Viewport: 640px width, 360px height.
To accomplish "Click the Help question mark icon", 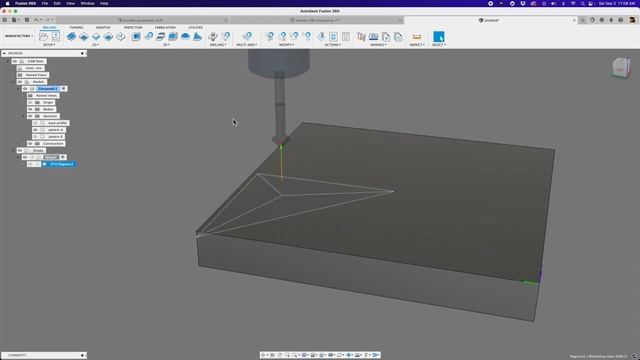I will pos(620,20).
